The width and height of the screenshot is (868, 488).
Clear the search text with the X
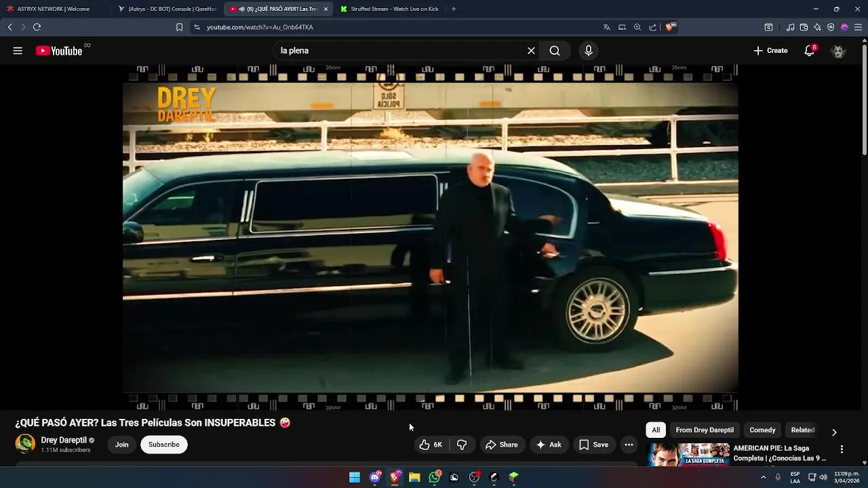click(x=531, y=51)
